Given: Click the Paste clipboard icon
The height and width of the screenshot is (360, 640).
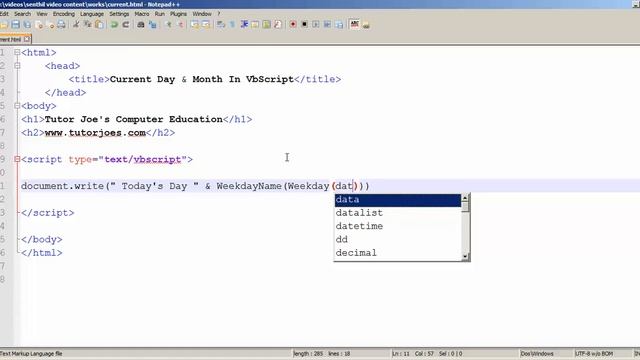Looking at the screenshot, I should (99, 24).
